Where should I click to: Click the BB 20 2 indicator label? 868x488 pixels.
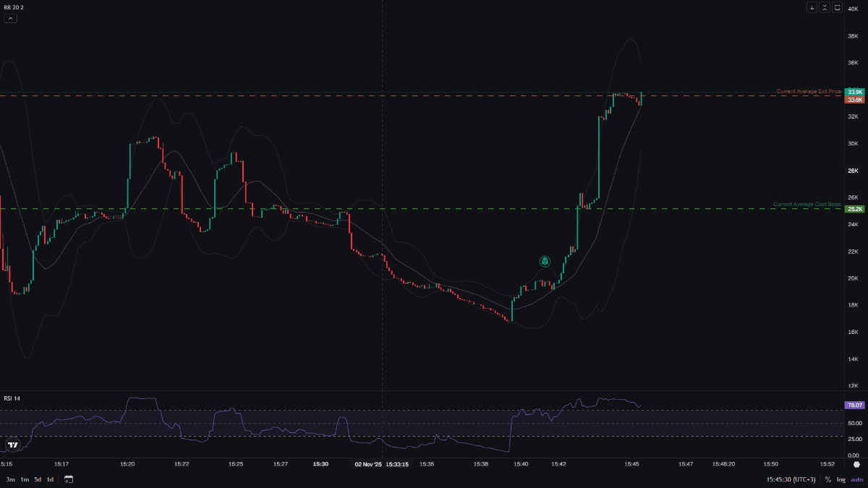pos(14,7)
